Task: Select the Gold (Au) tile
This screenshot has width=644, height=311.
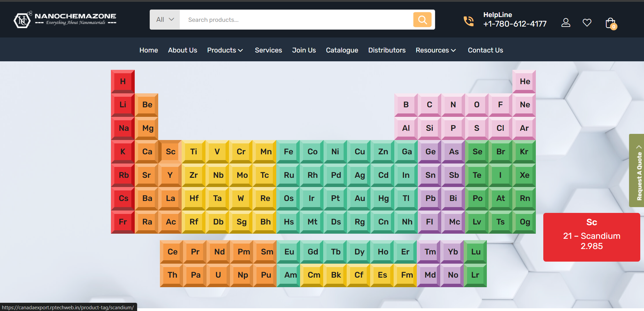Action: [x=359, y=199]
